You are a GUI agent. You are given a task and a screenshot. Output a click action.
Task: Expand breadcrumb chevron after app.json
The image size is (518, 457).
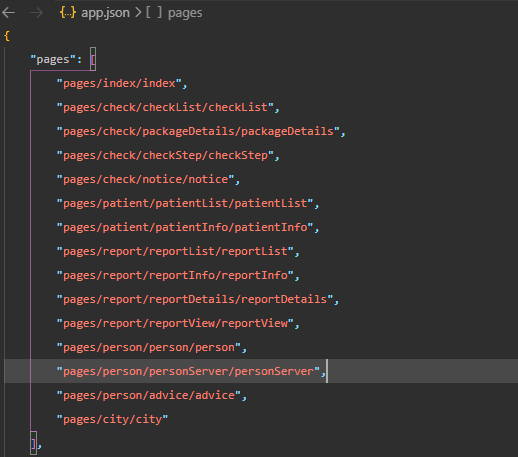point(138,13)
